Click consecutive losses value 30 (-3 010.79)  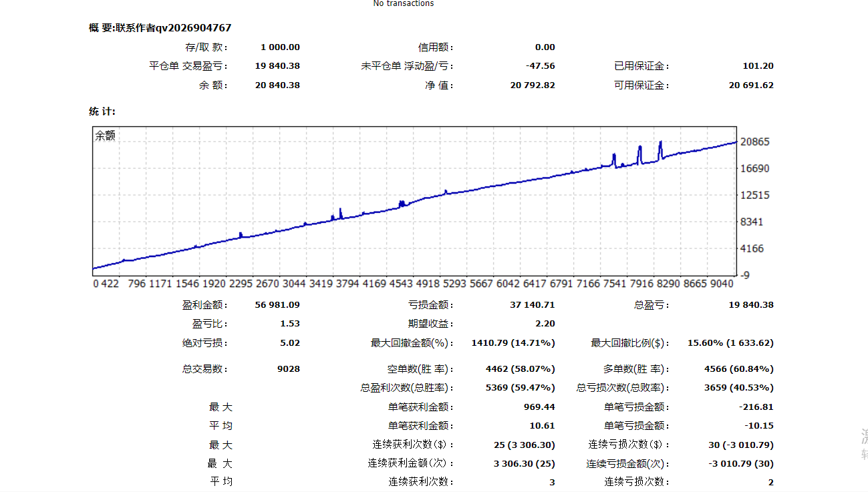pyautogui.click(x=740, y=445)
